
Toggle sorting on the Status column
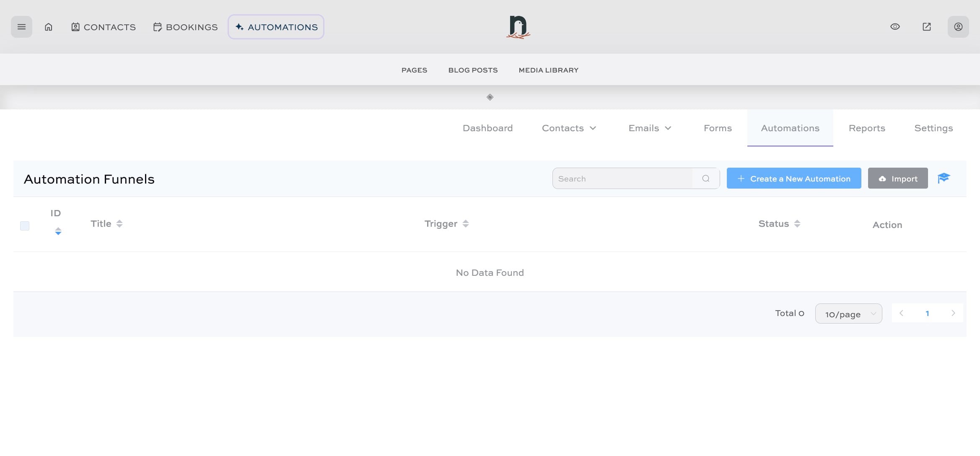[x=798, y=223]
